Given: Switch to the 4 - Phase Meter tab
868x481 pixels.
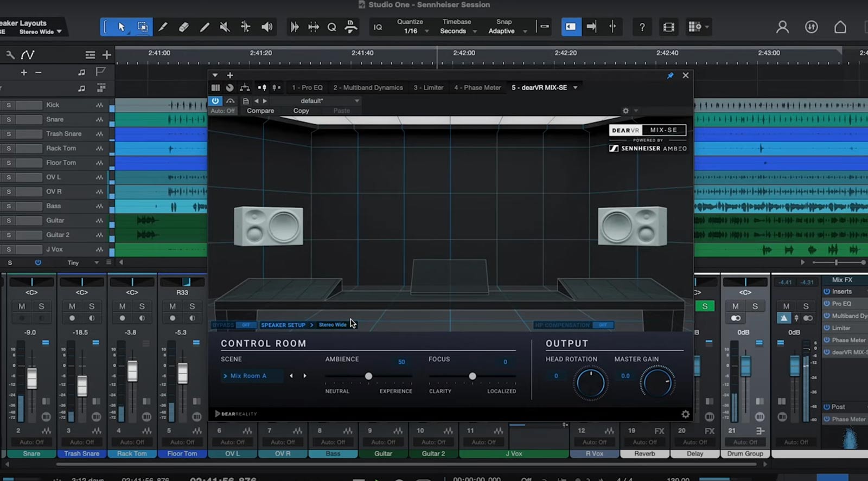Looking at the screenshot, I should click(477, 87).
